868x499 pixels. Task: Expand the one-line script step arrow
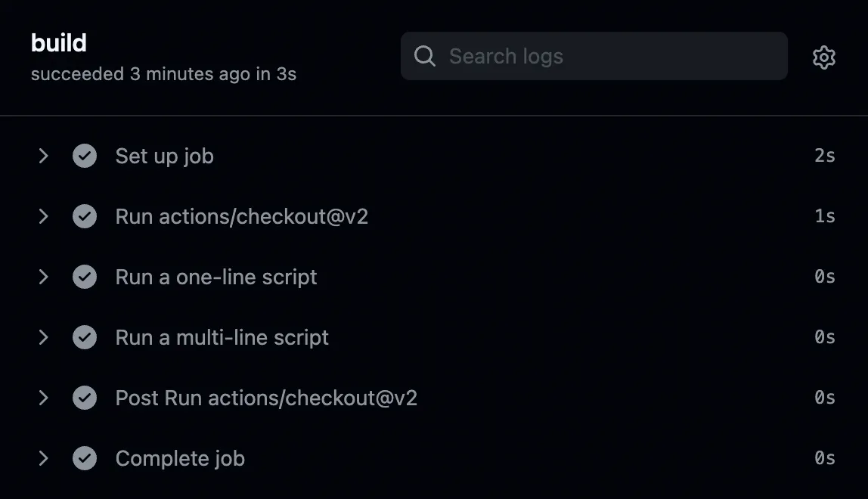[x=43, y=277]
